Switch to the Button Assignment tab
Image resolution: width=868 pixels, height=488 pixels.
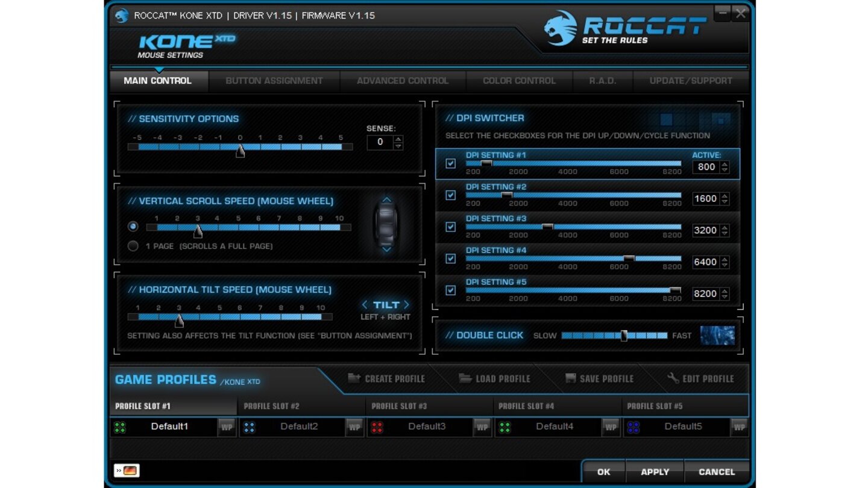tap(274, 81)
